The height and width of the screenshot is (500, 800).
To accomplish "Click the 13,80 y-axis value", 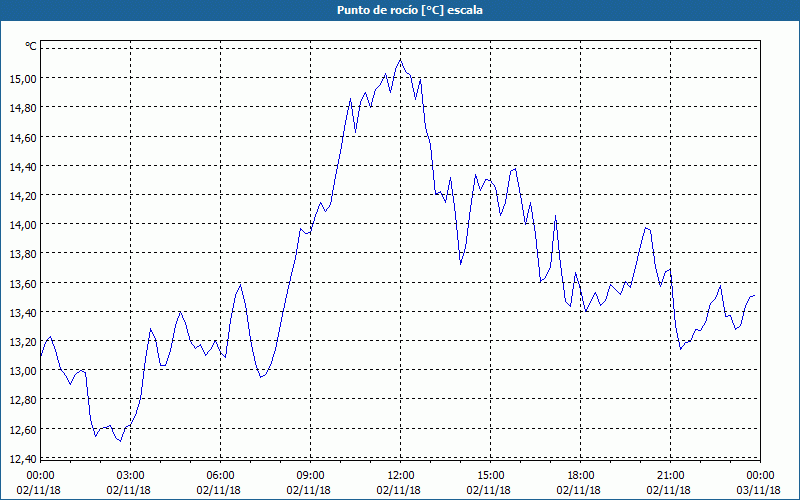I will click(23, 254).
